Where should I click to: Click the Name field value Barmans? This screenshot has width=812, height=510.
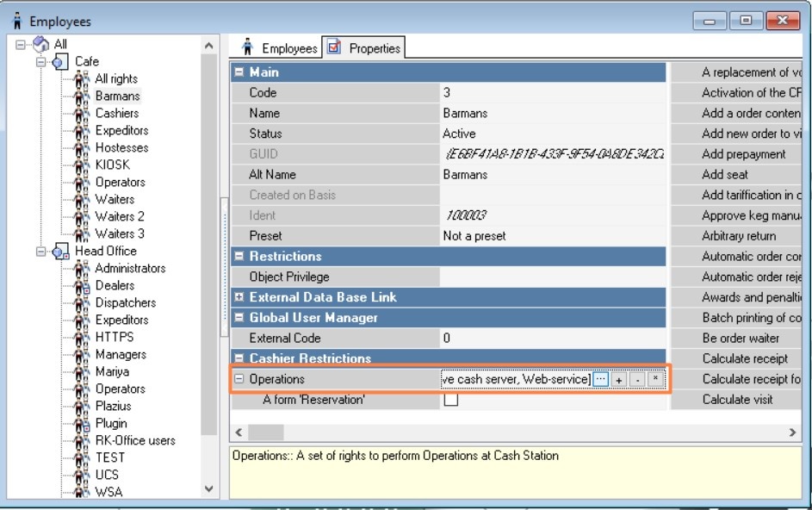[x=465, y=113]
